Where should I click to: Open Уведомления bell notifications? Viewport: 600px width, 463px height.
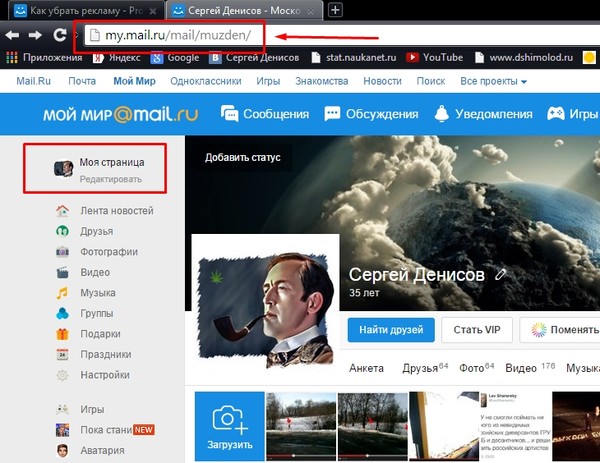(x=483, y=114)
